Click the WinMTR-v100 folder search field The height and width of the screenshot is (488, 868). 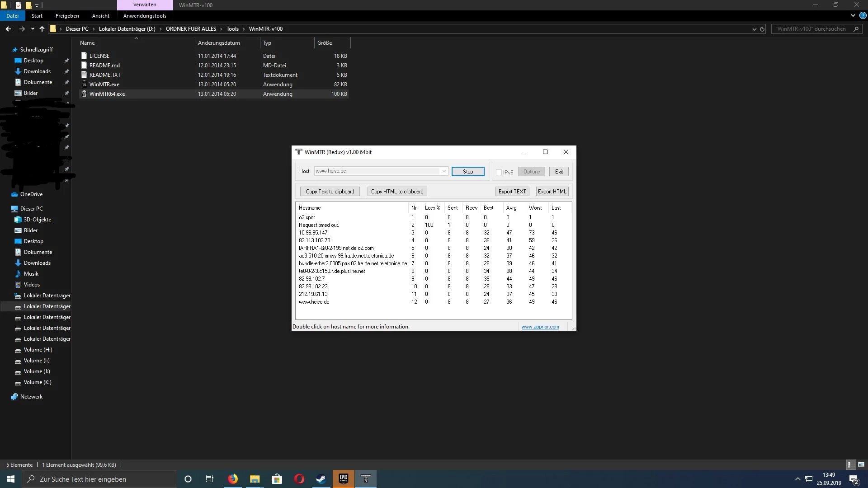coord(811,29)
